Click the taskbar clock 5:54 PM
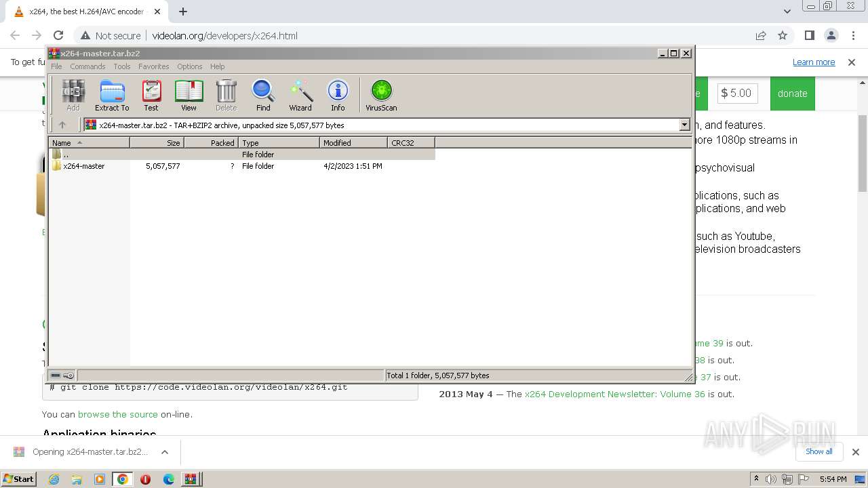This screenshot has width=868, height=488. 833,479
